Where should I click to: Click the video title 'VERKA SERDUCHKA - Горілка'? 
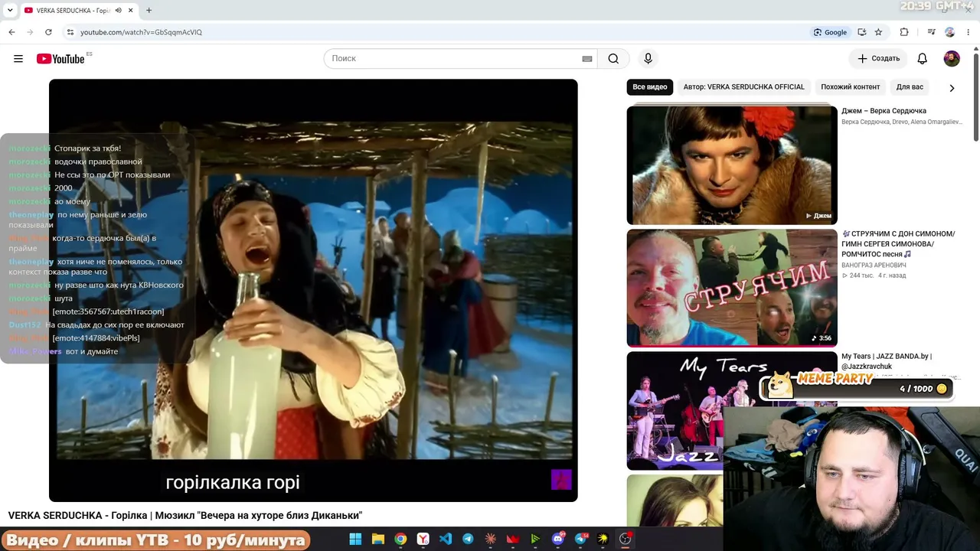(x=185, y=516)
